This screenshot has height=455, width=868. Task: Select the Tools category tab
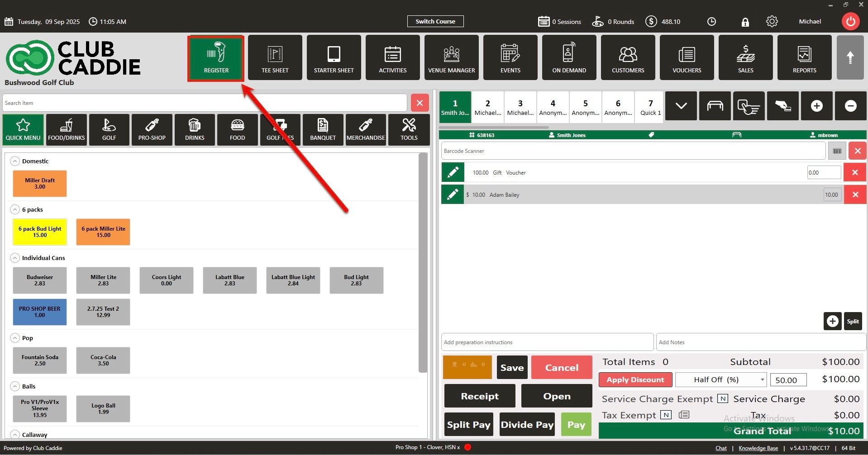[409, 130]
